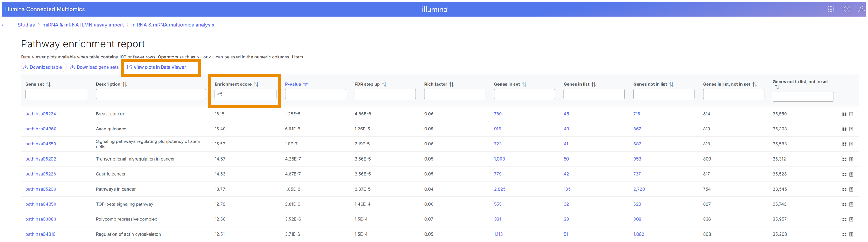This screenshot has width=868, height=242.
Task: Click View plots in Data Viewer
Action: click(x=156, y=67)
